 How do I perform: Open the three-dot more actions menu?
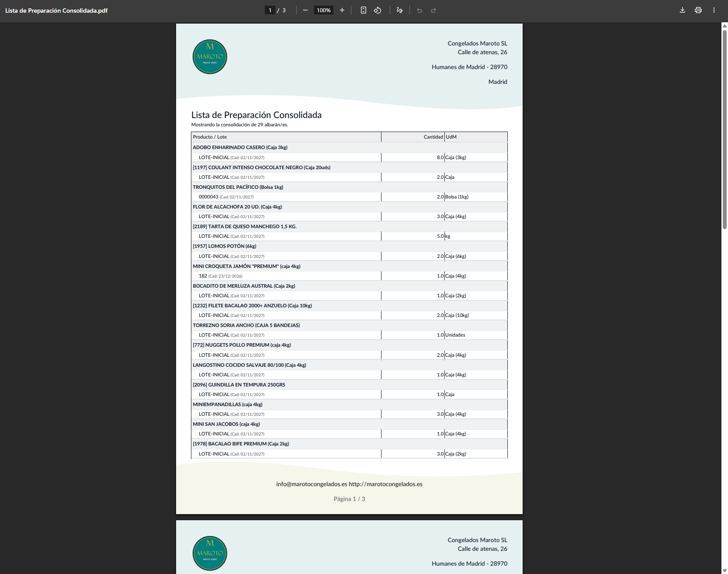(x=714, y=10)
